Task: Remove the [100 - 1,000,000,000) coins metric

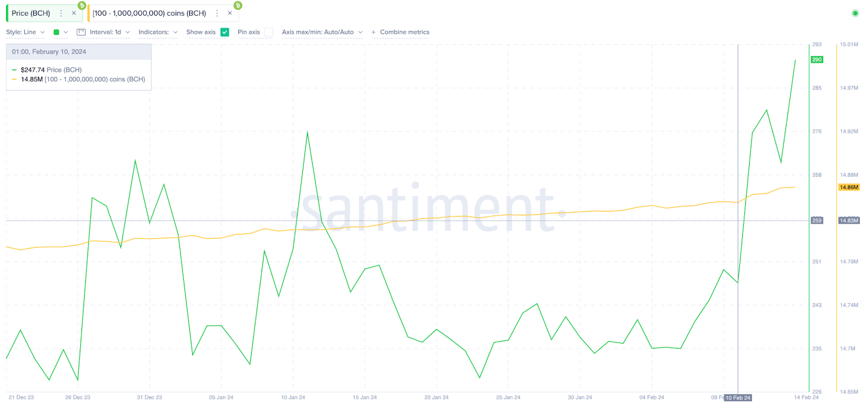Action: [229, 13]
